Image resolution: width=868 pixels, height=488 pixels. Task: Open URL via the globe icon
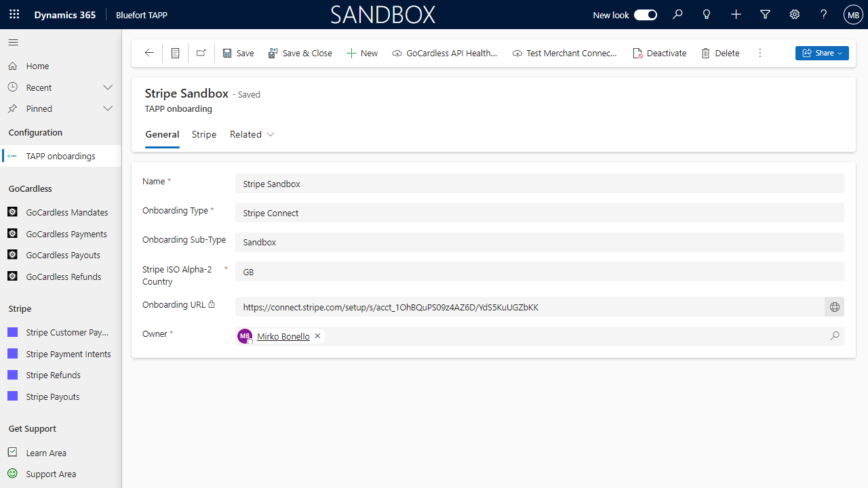pos(835,307)
